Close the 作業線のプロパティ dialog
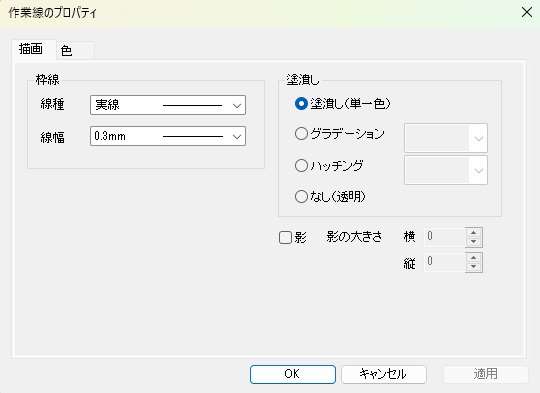The height and width of the screenshot is (393, 540). click(x=527, y=12)
